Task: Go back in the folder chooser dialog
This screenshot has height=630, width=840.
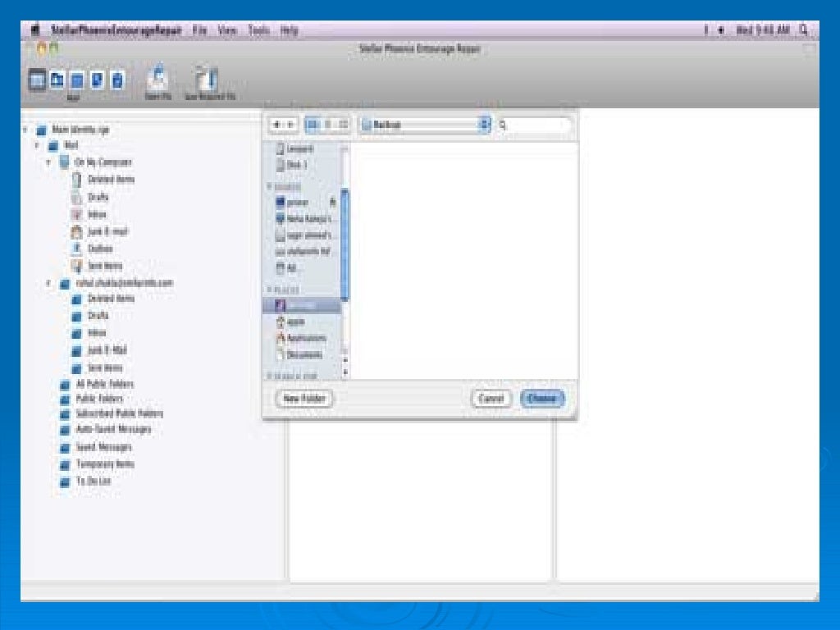Action: pyautogui.click(x=276, y=125)
